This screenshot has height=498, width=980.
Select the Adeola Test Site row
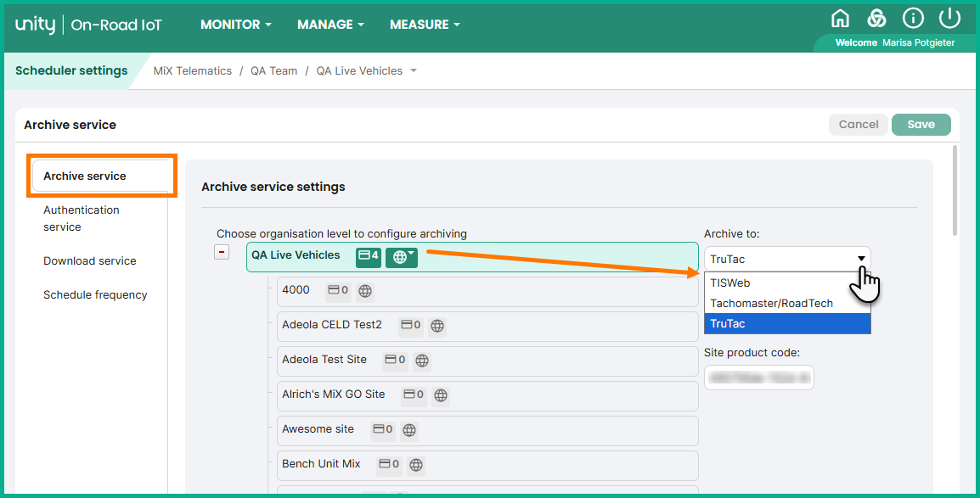tap(487, 361)
